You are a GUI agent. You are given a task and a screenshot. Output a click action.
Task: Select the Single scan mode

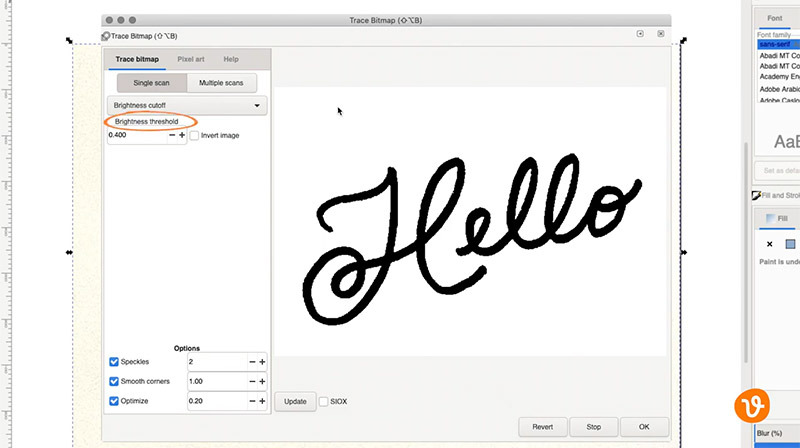[x=152, y=83]
